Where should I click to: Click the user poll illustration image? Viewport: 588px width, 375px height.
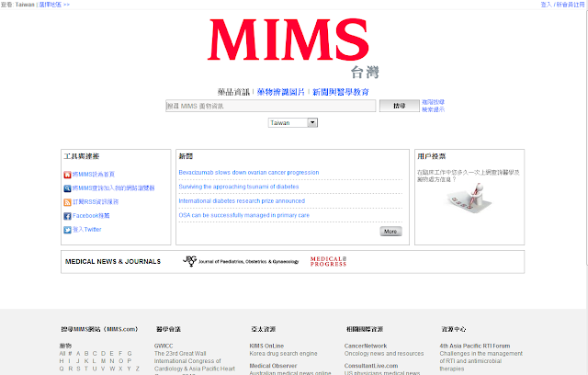coord(469,198)
